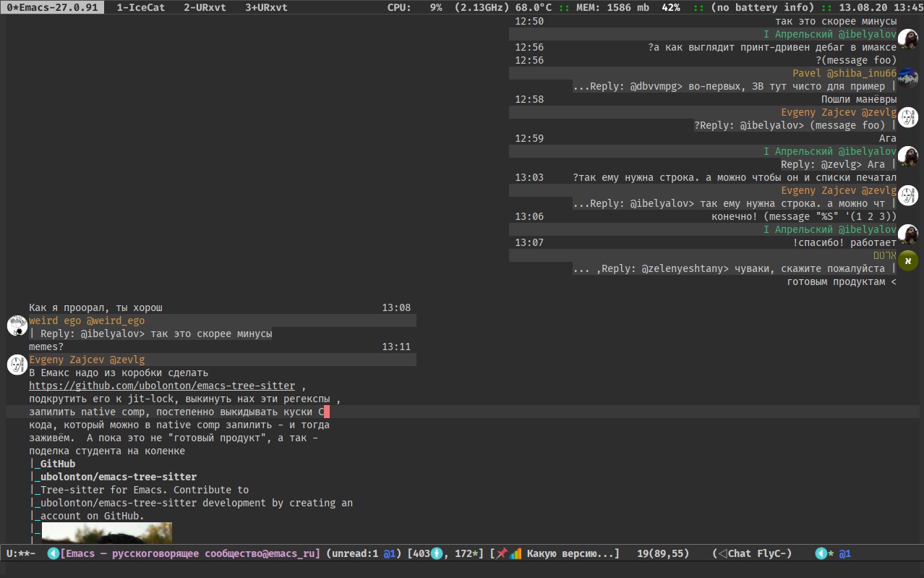Jump to reply quote @dbvvmpg> во-первых
The width and height of the screenshot is (924, 578).
[x=734, y=86]
